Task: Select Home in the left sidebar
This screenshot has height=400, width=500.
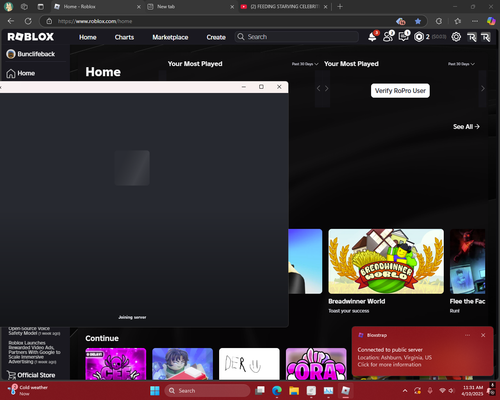Action: point(21,73)
